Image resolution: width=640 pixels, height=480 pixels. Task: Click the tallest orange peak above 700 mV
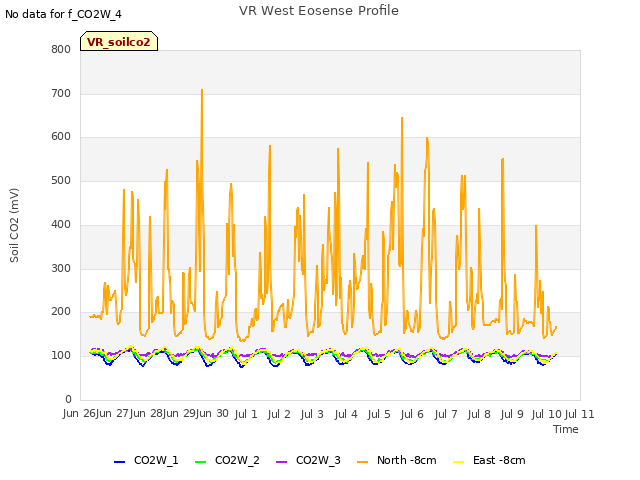point(202,91)
